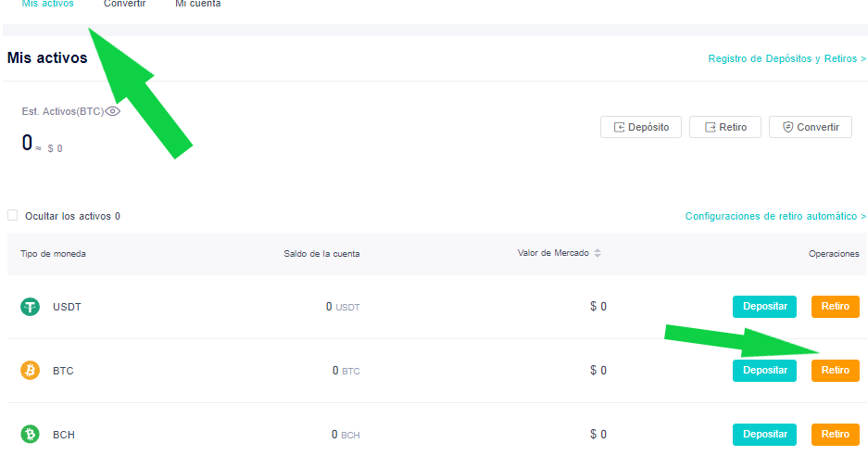Open Registro de Depósitos y Retiros link
Screen dimensions: 868x456
(x=787, y=58)
